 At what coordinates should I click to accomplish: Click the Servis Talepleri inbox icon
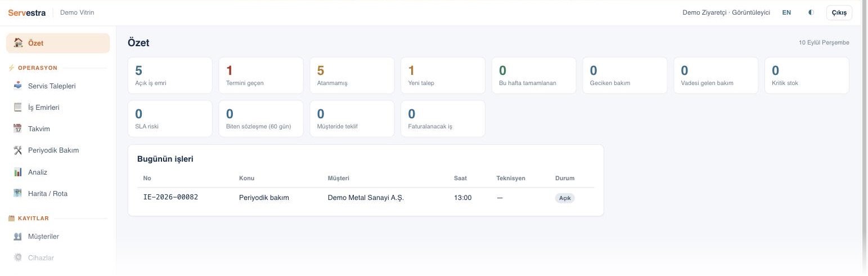pyautogui.click(x=18, y=86)
